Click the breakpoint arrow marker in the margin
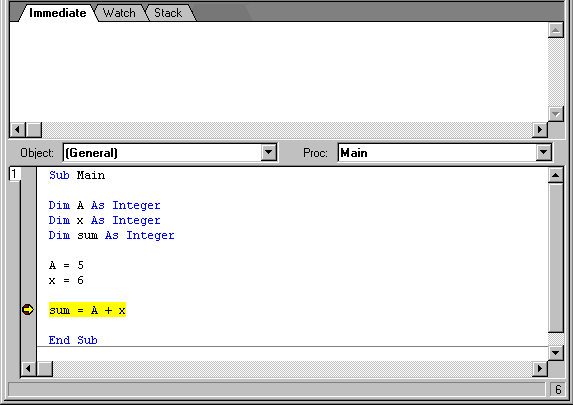 click(28, 310)
